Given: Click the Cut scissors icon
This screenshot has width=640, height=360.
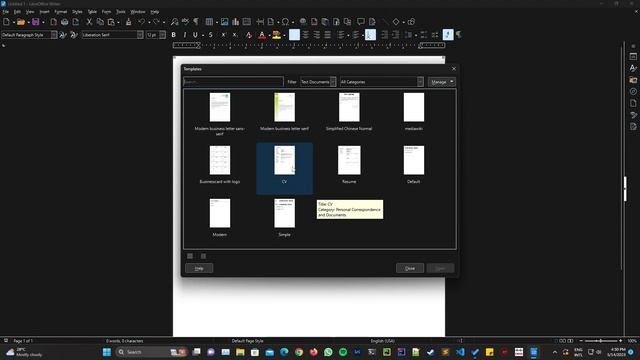Looking at the screenshot, I should tap(89, 22).
